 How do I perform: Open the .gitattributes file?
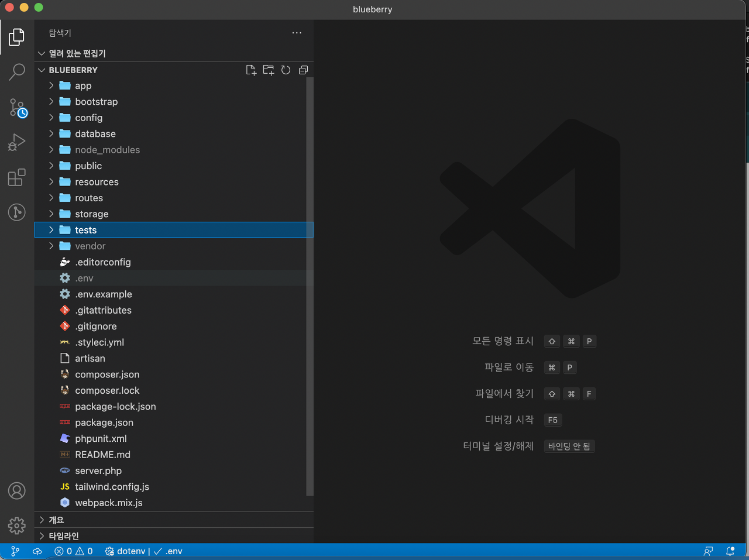[174, 310]
